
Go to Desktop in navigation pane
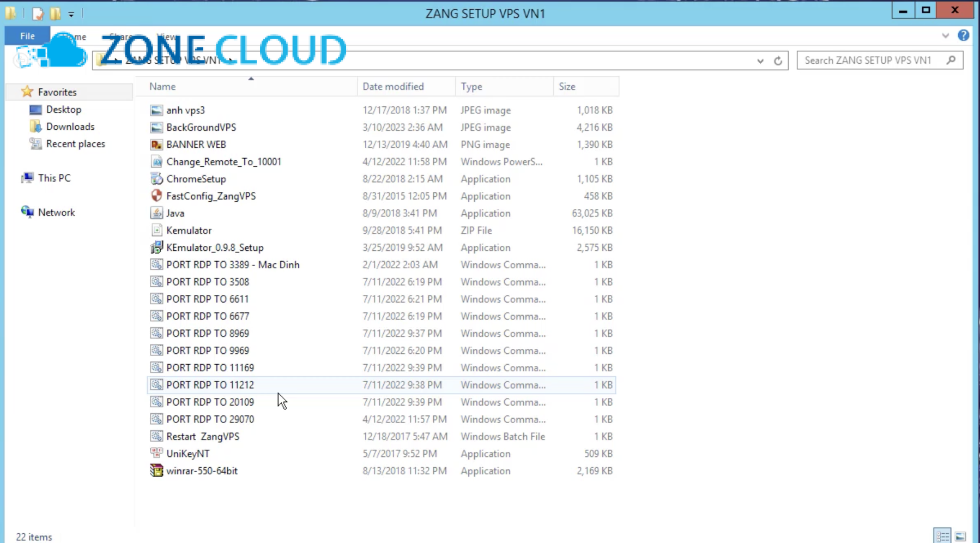point(63,110)
